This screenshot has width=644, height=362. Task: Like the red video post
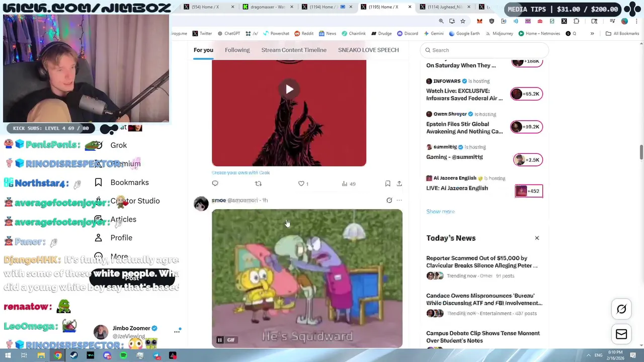click(x=303, y=184)
